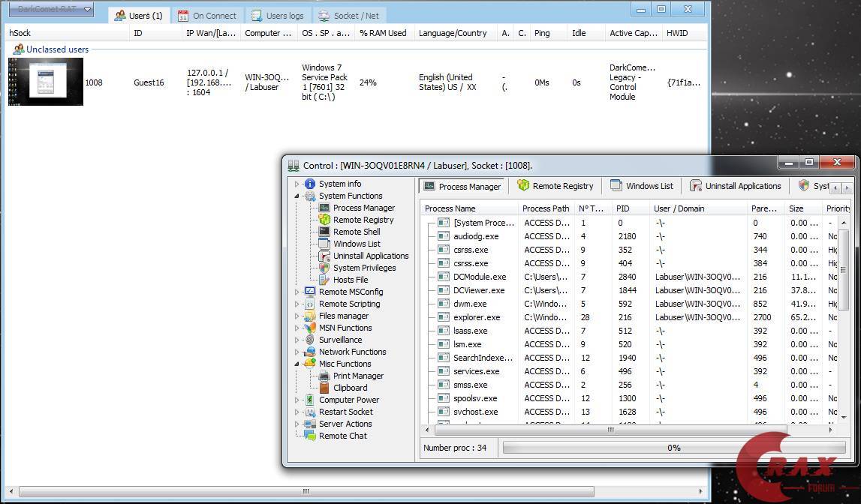Click the Clipboard icon in the sidebar
Viewport: 861px width, 504px height.
(x=324, y=388)
